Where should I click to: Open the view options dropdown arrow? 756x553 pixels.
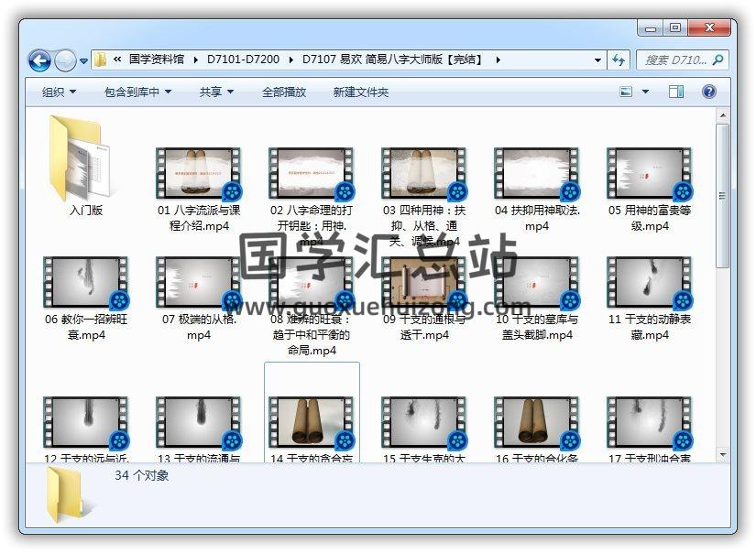pos(646,92)
